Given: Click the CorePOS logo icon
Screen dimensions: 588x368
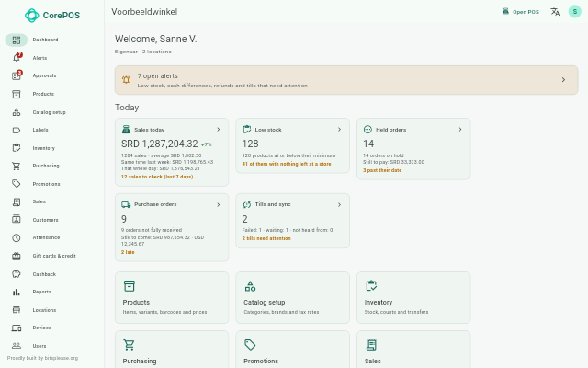Looking at the screenshot, I should pos(31,16).
